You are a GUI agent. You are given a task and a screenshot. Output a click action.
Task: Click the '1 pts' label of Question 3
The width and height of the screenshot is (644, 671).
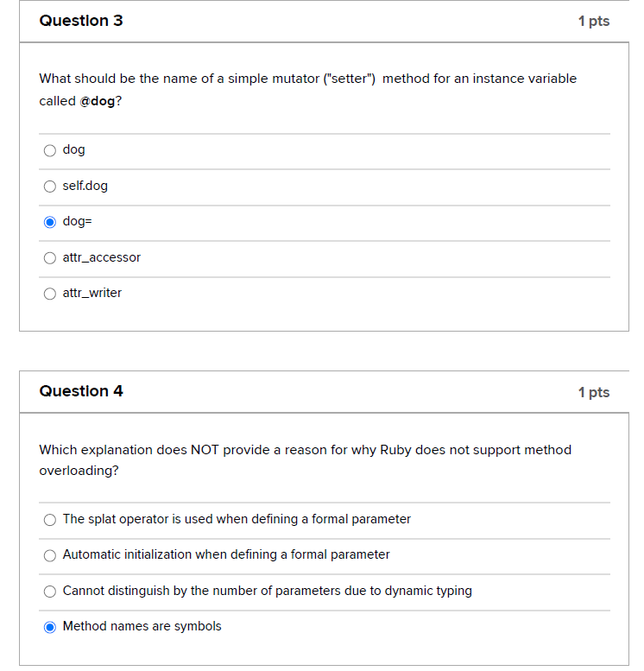click(593, 22)
